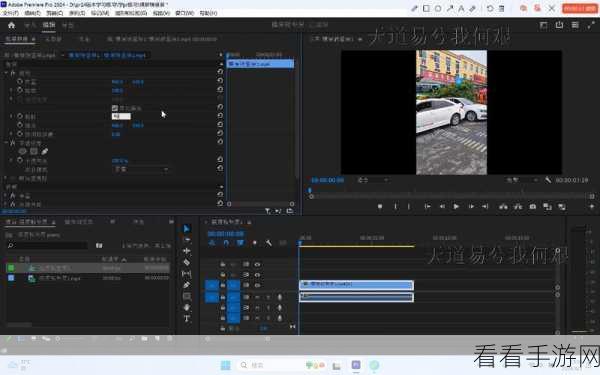600x375 pixels.
Task: Expand the Channel Volume audio effect
Action: tap(6, 204)
